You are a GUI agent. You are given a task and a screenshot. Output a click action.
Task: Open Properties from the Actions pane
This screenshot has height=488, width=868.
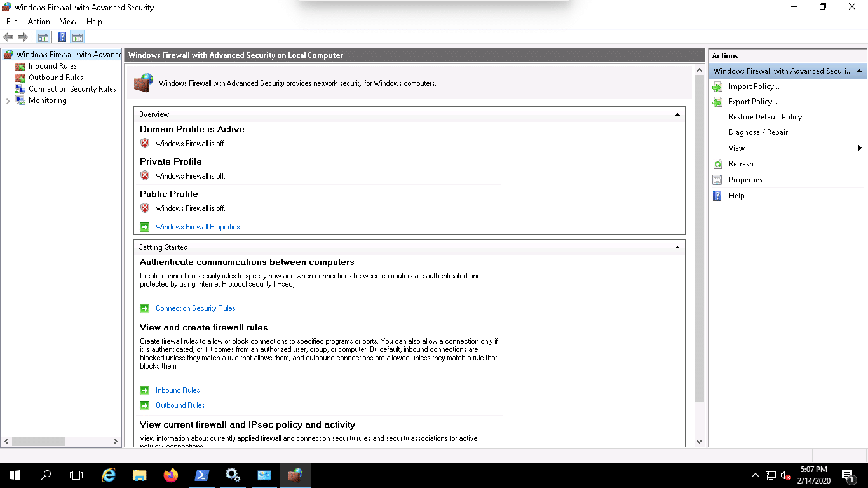[x=745, y=180]
